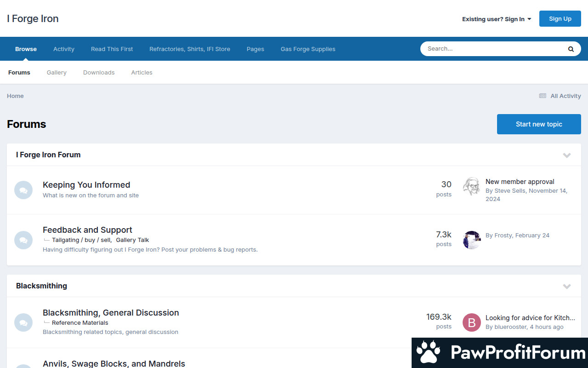The image size is (588, 368).
Task: Open the Activity menu tab
Action: coord(64,49)
